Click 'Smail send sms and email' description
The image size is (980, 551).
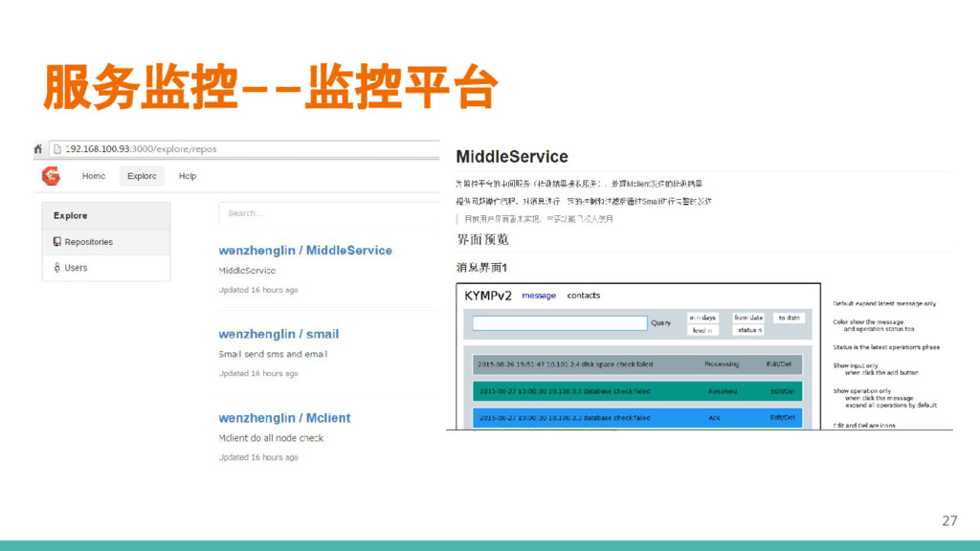click(273, 354)
